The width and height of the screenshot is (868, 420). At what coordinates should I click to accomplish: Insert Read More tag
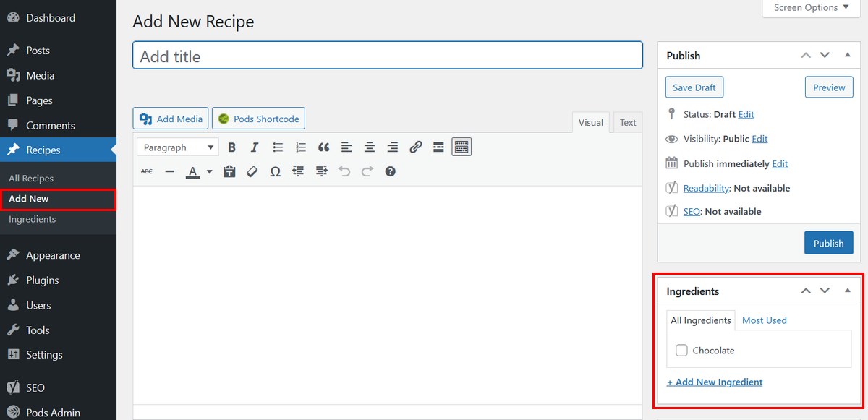[438, 147]
